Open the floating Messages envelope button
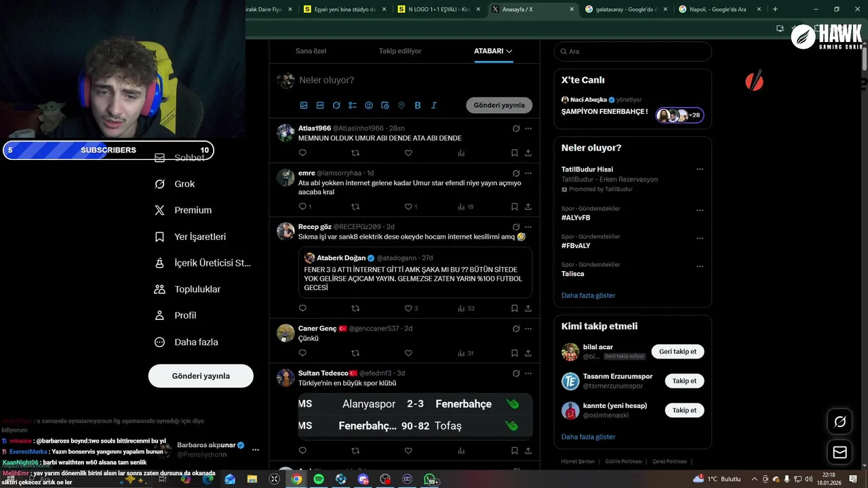The width and height of the screenshot is (868, 488). (x=840, y=452)
